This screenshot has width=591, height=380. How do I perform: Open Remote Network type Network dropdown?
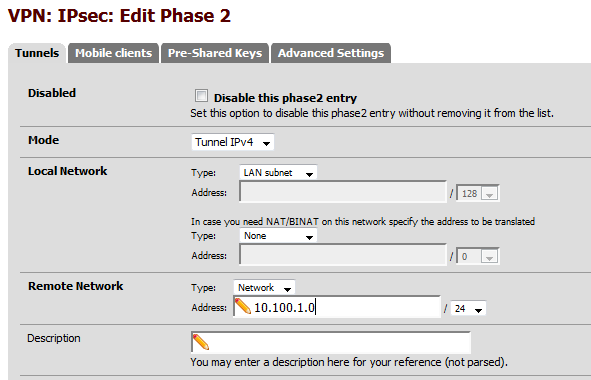coord(264,288)
